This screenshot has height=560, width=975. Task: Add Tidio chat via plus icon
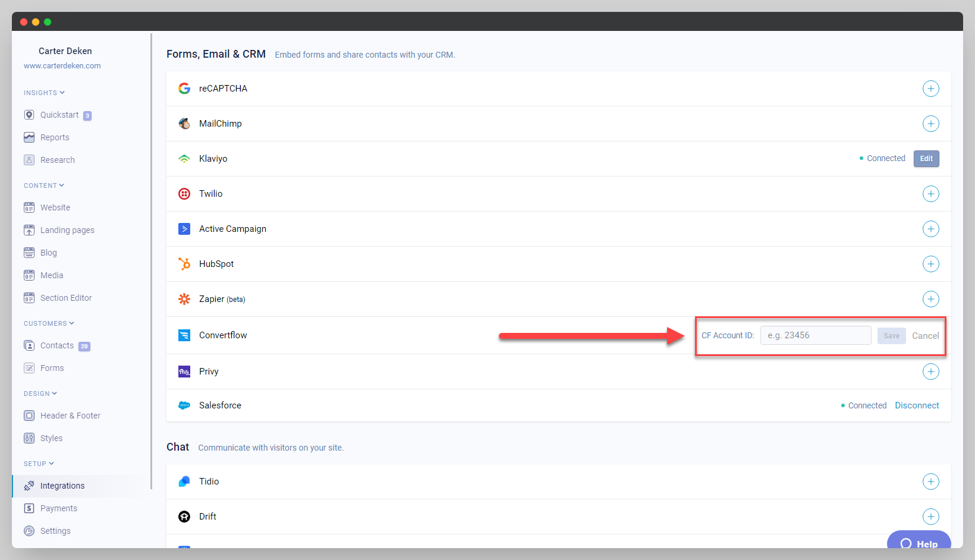[930, 482]
